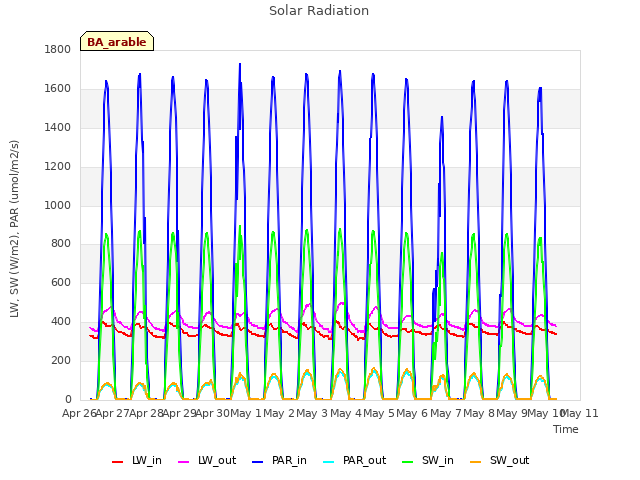Click the Apr 26 x-axis label

click(79, 413)
